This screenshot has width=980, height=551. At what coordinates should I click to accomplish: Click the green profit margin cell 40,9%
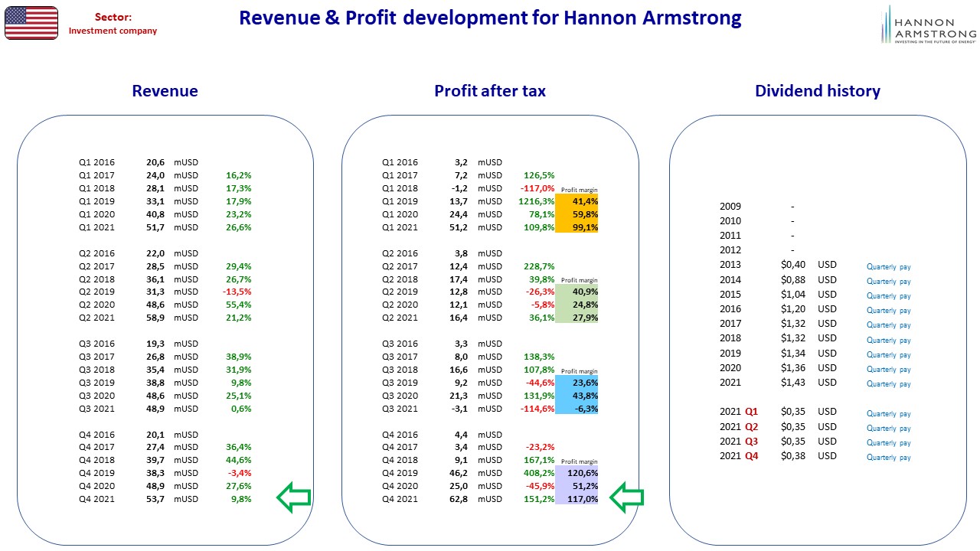[x=577, y=292]
